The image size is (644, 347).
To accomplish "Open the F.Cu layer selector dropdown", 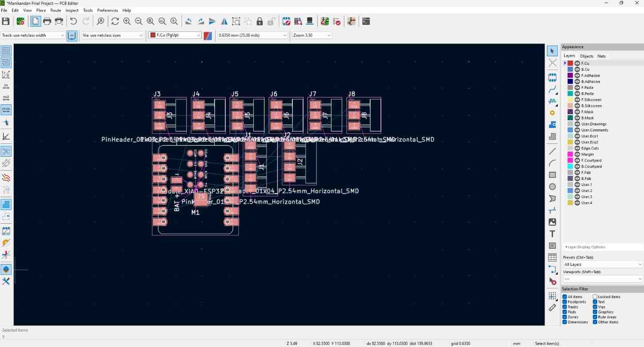I will pos(175,35).
